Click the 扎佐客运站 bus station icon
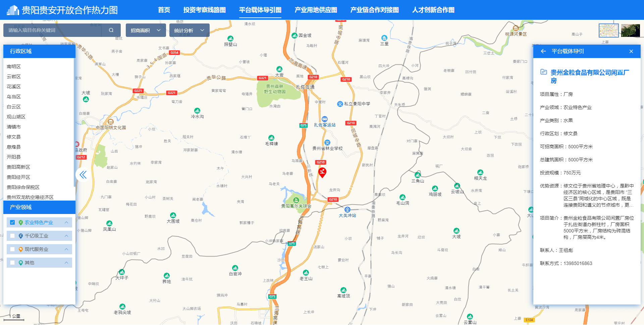The height and width of the screenshot is (325, 644). (324, 119)
